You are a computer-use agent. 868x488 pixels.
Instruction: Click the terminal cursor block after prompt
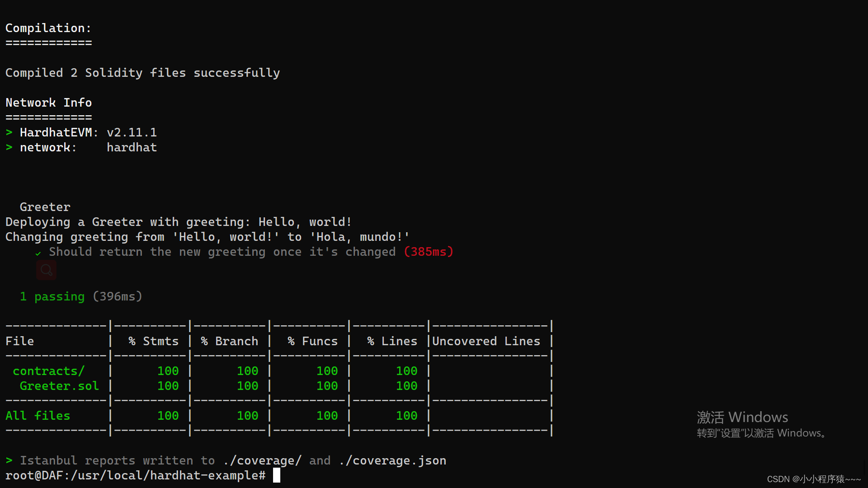pyautogui.click(x=277, y=475)
